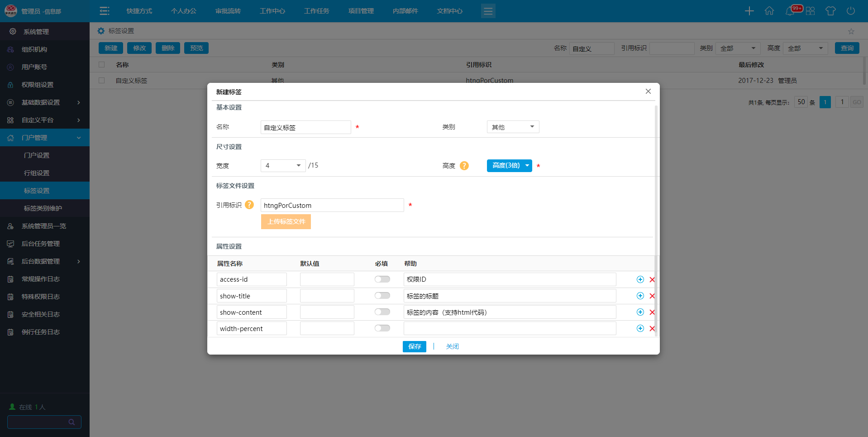Open the 工作中心 menu
The height and width of the screenshot is (437, 868).
click(272, 11)
